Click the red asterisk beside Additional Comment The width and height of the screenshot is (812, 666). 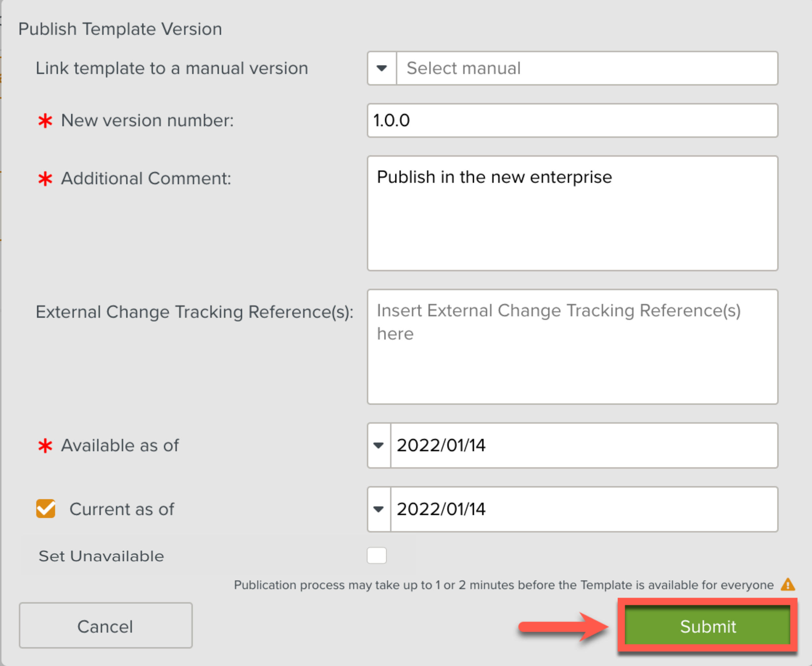point(45,179)
